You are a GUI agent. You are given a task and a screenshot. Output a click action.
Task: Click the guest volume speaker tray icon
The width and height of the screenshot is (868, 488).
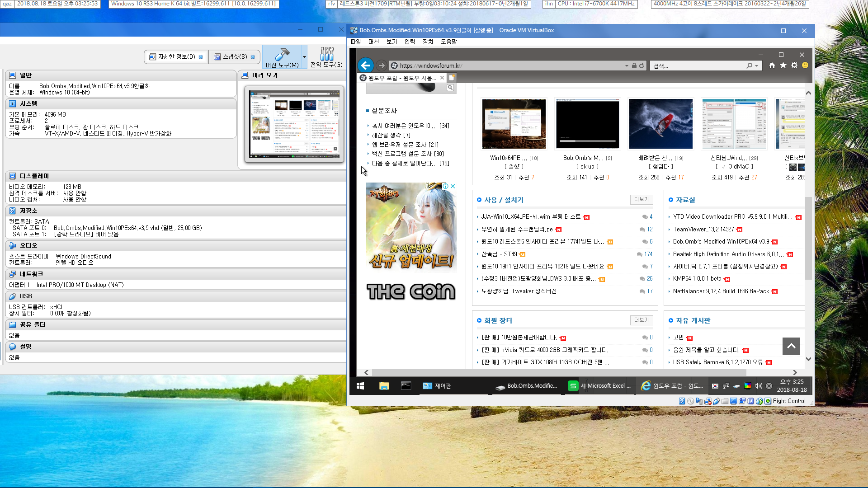click(758, 386)
